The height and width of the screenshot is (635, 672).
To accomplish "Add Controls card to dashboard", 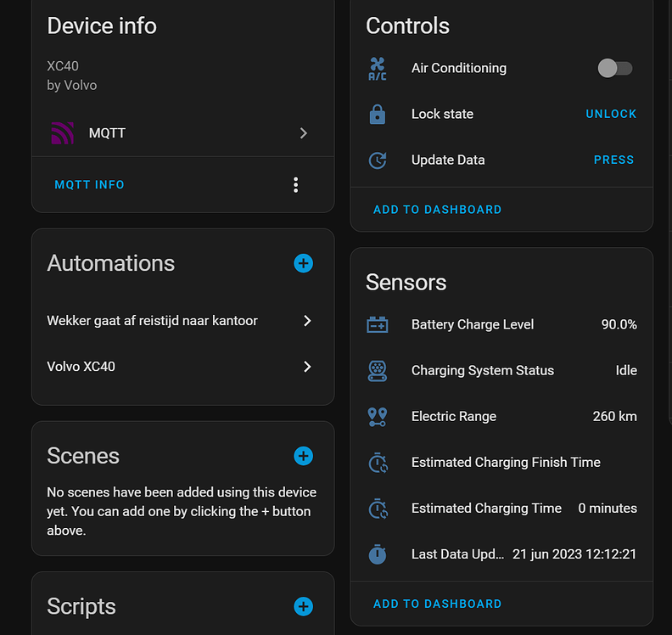I will (437, 209).
